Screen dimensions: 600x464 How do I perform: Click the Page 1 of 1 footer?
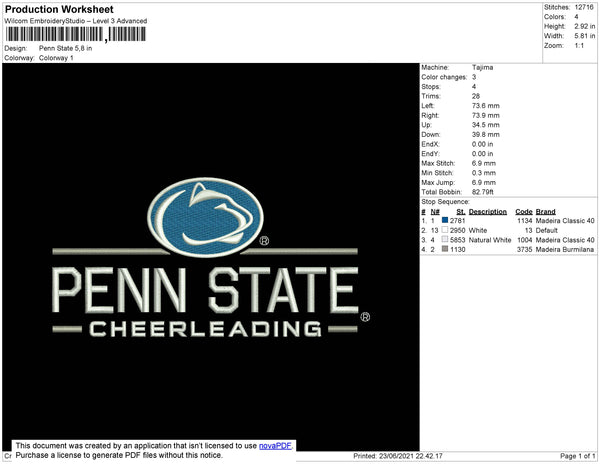577,456
